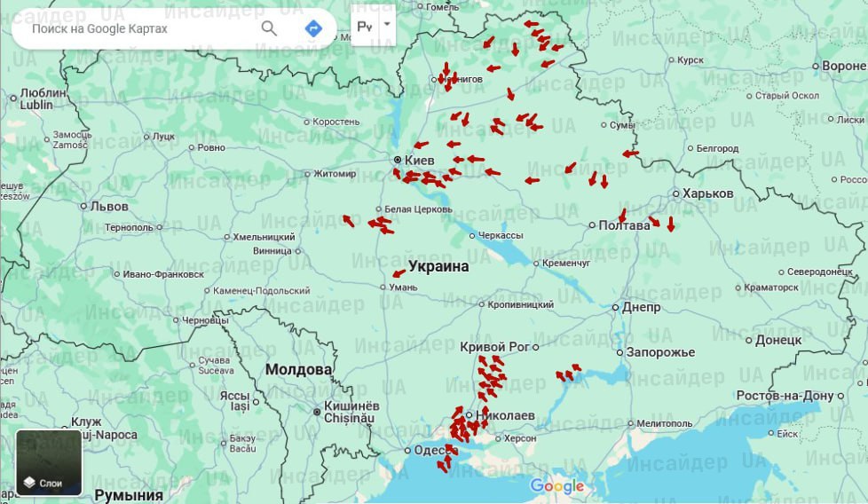Click the 'Украина' country label

(438, 266)
